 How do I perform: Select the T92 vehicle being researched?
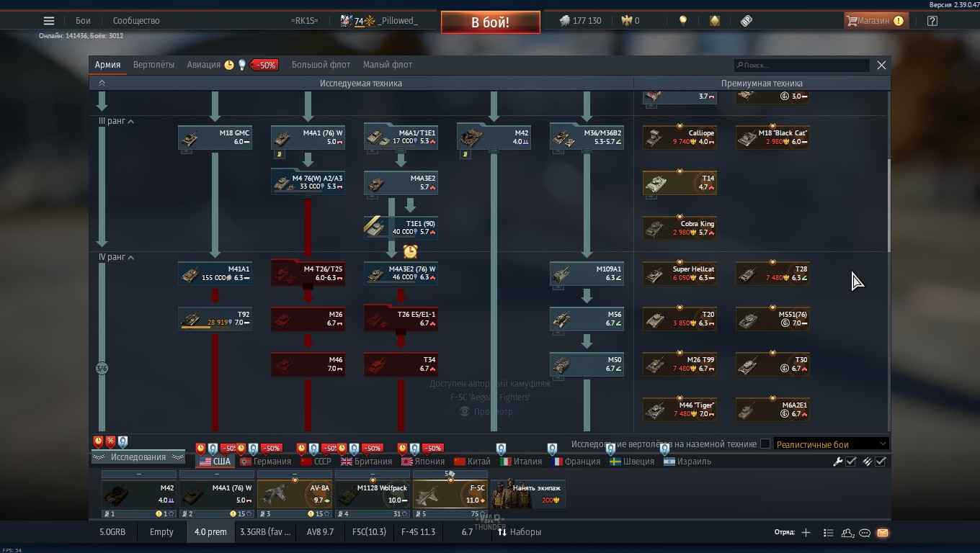215,319
